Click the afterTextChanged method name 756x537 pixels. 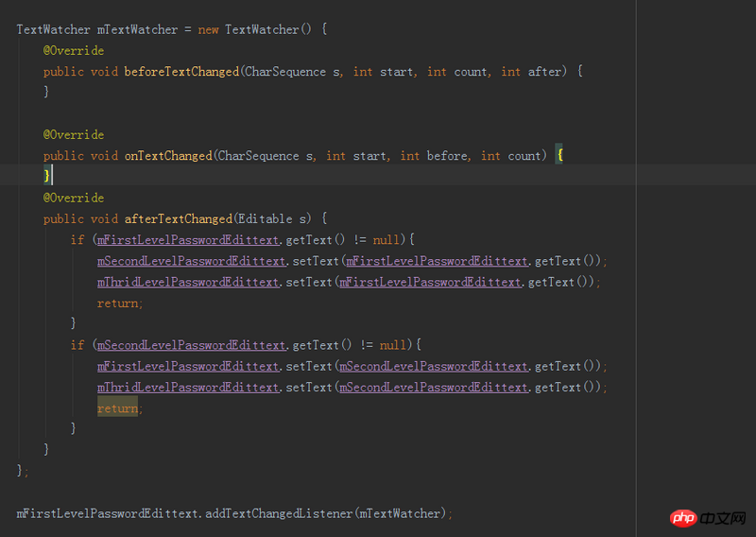179,219
